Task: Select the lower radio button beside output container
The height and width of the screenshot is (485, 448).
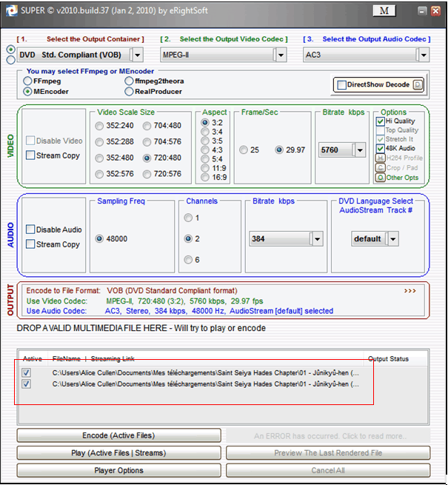Action: pos(11,60)
